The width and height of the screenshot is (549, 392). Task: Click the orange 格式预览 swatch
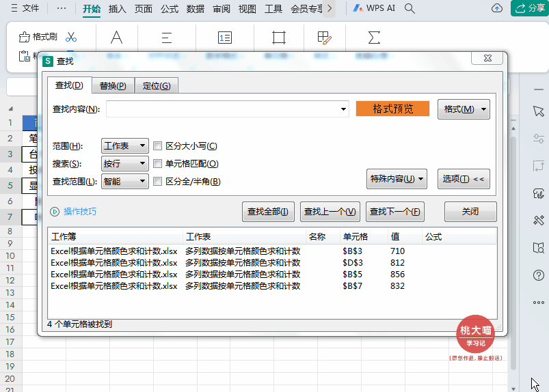click(392, 109)
